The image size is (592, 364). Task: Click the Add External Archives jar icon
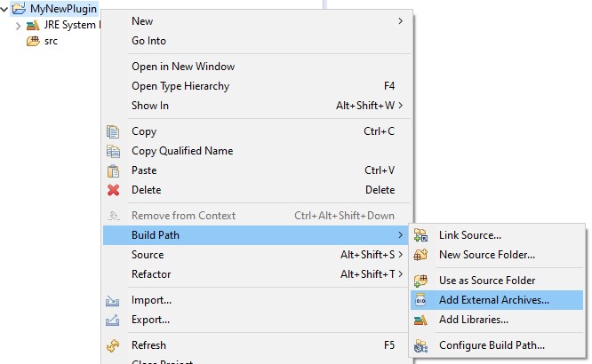click(421, 300)
